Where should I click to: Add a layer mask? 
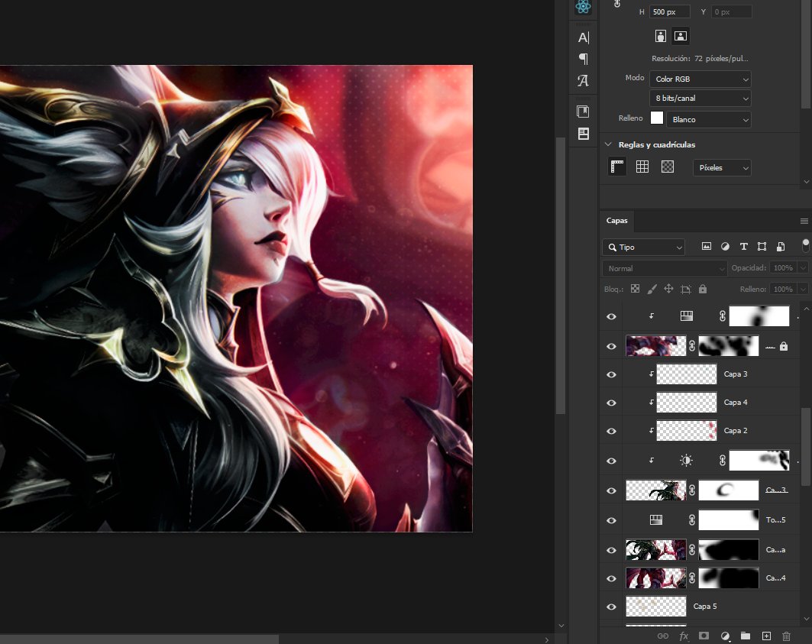pos(704,636)
